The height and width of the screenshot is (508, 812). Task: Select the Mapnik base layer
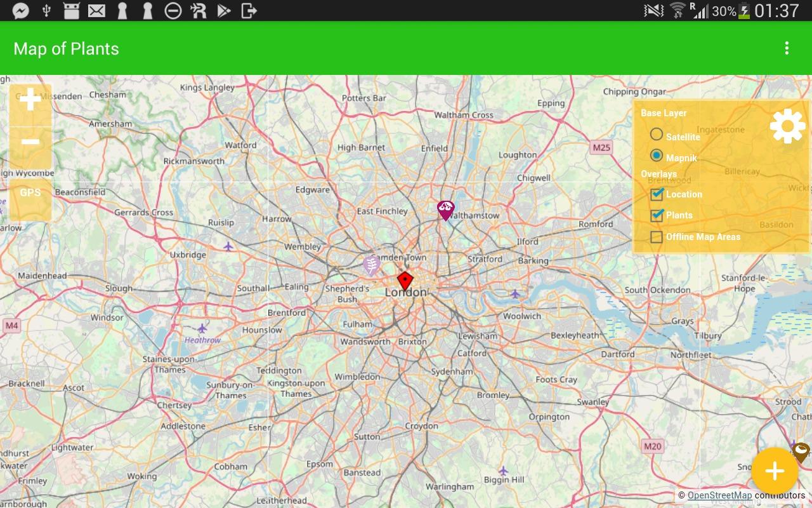[x=657, y=156]
